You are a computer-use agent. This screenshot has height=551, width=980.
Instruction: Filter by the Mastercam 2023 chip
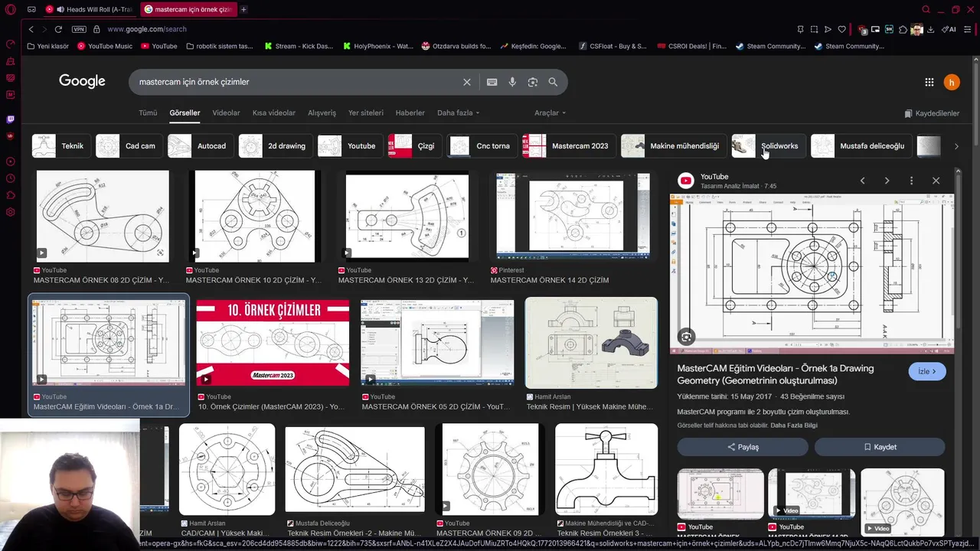point(568,146)
